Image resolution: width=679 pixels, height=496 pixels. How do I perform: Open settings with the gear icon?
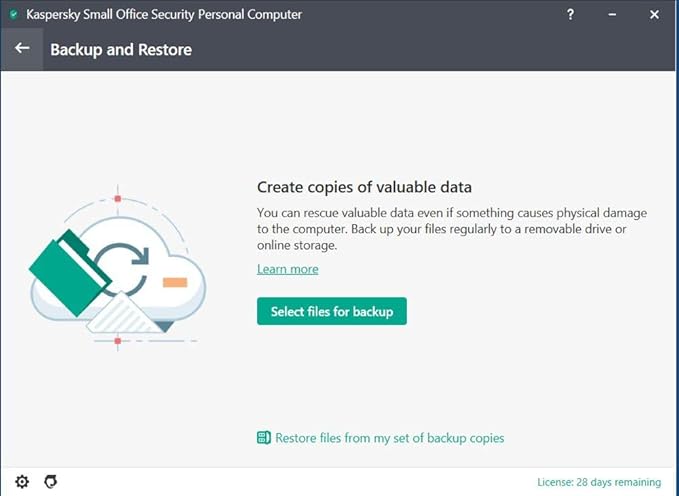22,482
